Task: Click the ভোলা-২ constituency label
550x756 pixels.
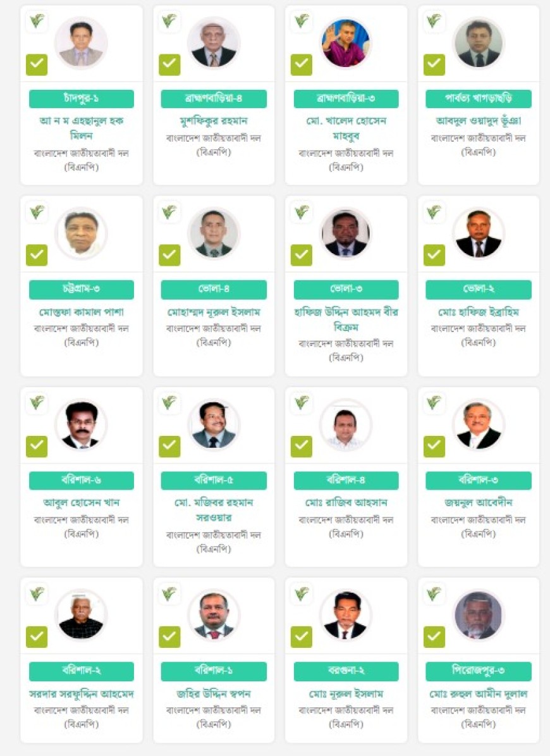Action: pyautogui.click(x=479, y=290)
